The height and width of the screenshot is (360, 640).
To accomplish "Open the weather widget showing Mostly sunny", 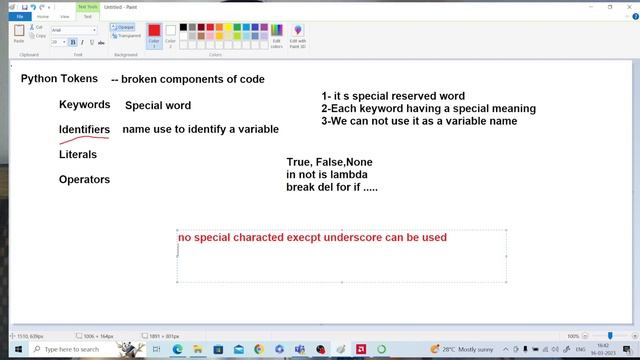I will pyautogui.click(x=462, y=349).
